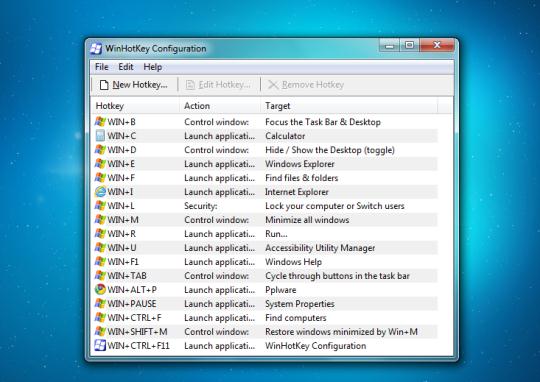Minimize the WinHotKey Configuration window

pos(390,45)
